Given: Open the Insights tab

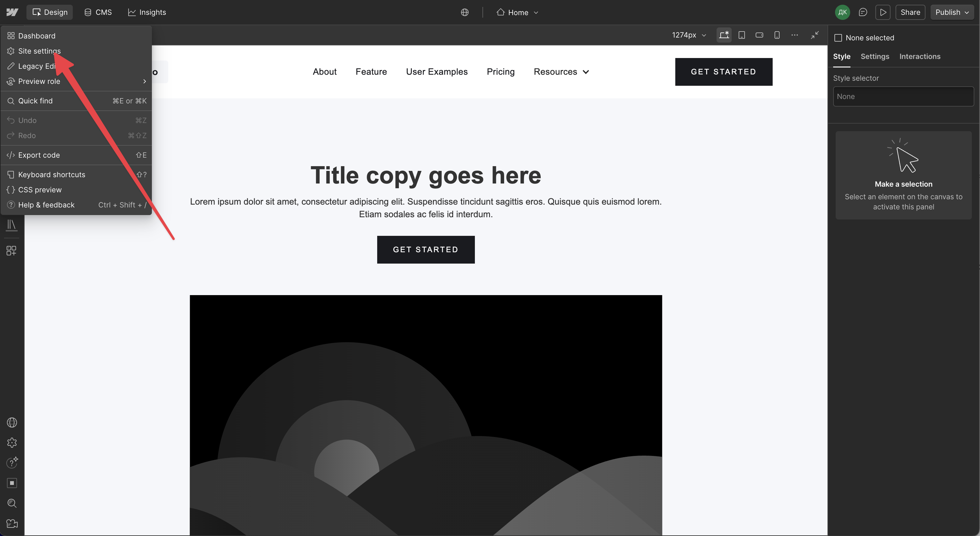Looking at the screenshot, I should (147, 12).
